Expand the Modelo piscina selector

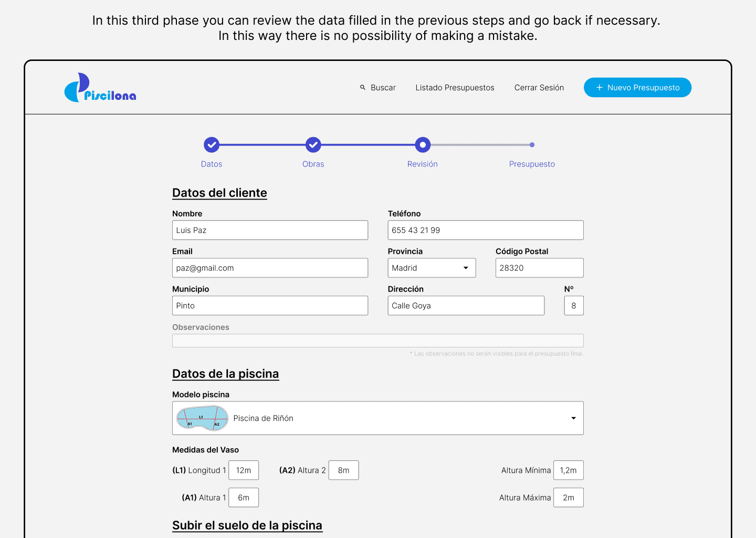click(378, 418)
